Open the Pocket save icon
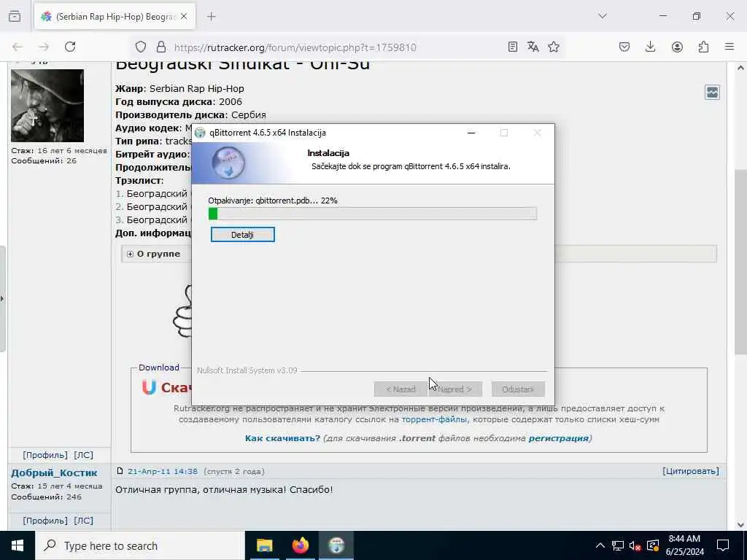Image resolution: width=747 pixels, height=560 pixels. pyautogui.click(x=624, y=47)
